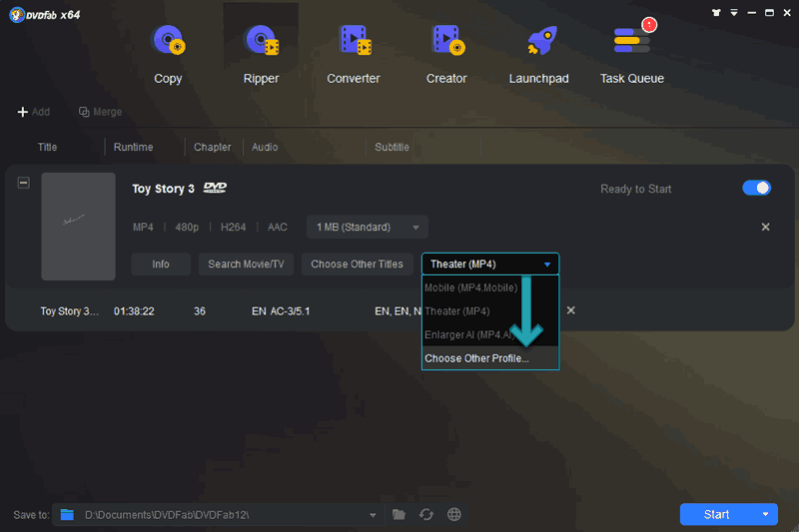The height and width of the screenshot is (532, 799).
Task: Open the 1 MB (Standard) size dropdown
Action: point(368,227)
